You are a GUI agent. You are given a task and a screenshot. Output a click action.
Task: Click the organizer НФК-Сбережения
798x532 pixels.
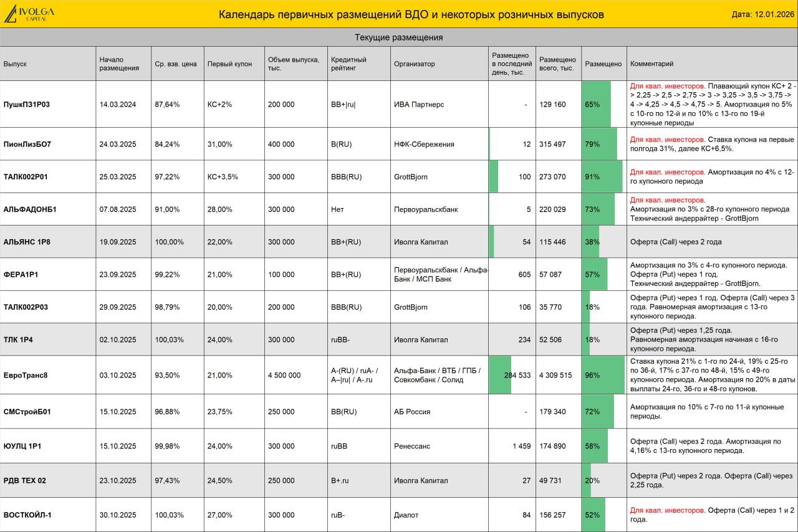coord(424,144)
